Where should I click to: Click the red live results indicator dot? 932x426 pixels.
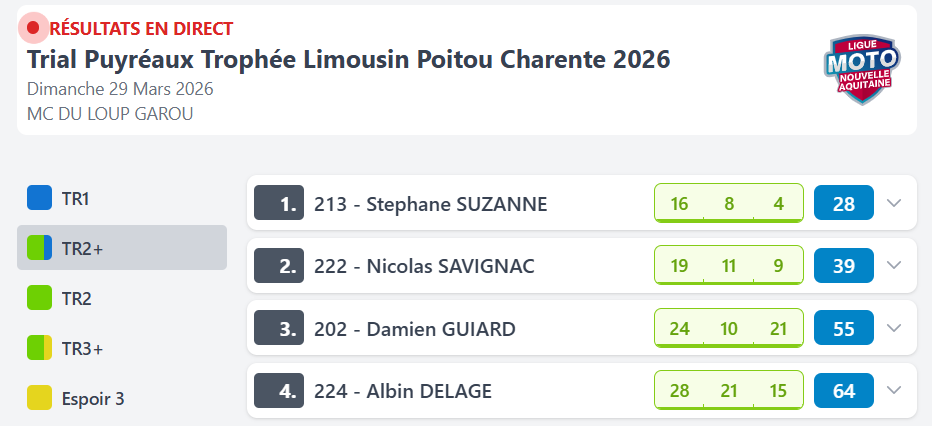point(33,28)
